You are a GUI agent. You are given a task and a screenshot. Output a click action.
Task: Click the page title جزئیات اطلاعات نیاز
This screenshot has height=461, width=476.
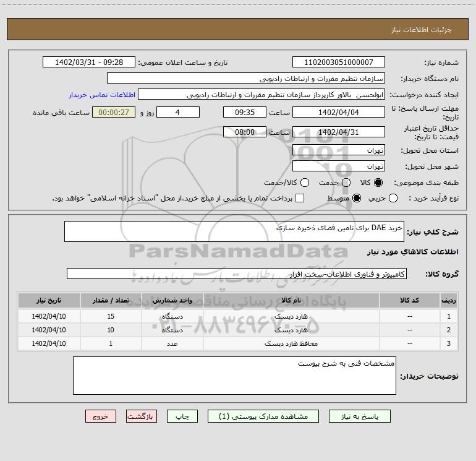point(421,30)
